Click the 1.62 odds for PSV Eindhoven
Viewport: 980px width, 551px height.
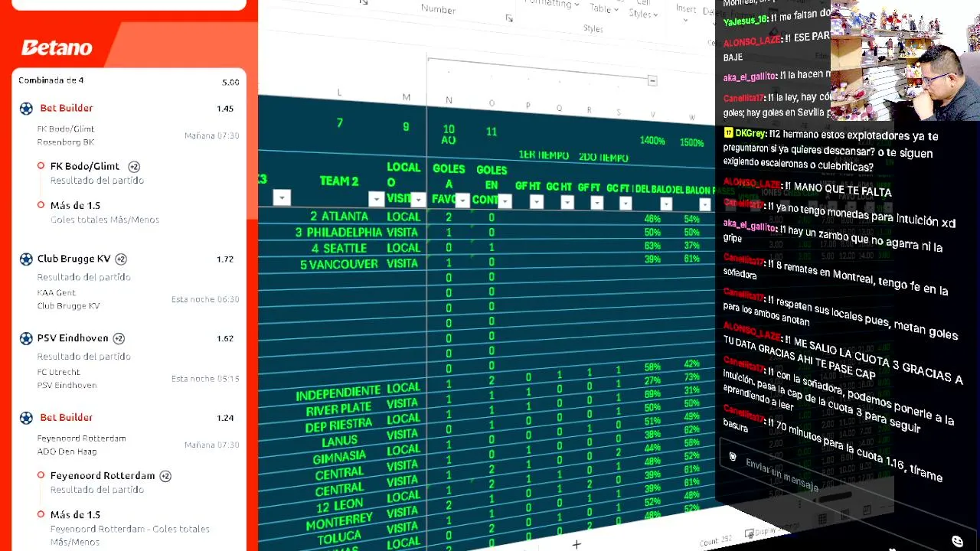point(225,338)
